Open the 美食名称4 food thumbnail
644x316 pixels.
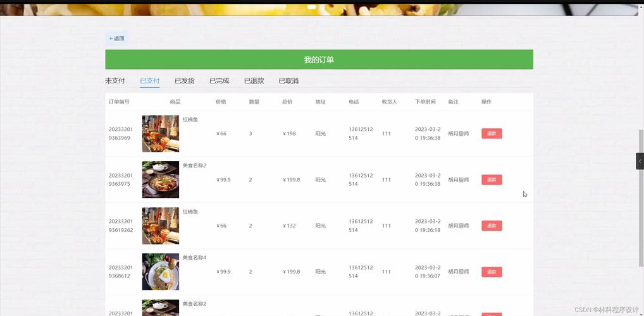coord(161,272)
